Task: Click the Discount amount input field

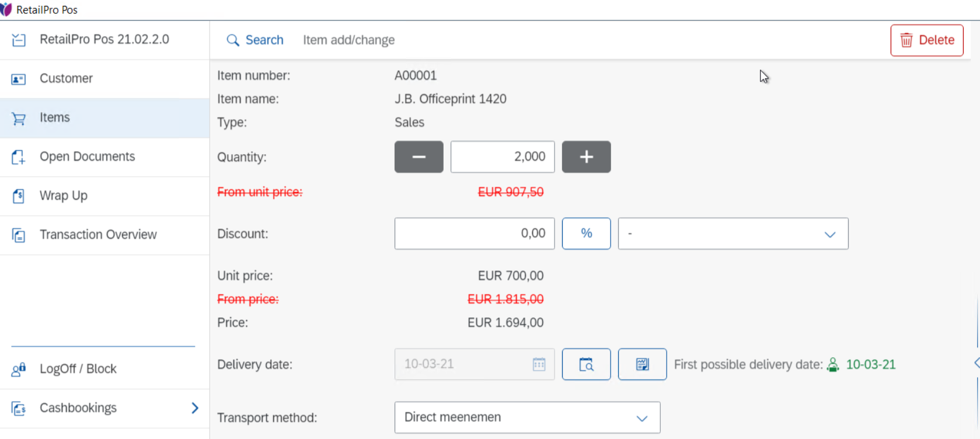Action: point(474,234)
